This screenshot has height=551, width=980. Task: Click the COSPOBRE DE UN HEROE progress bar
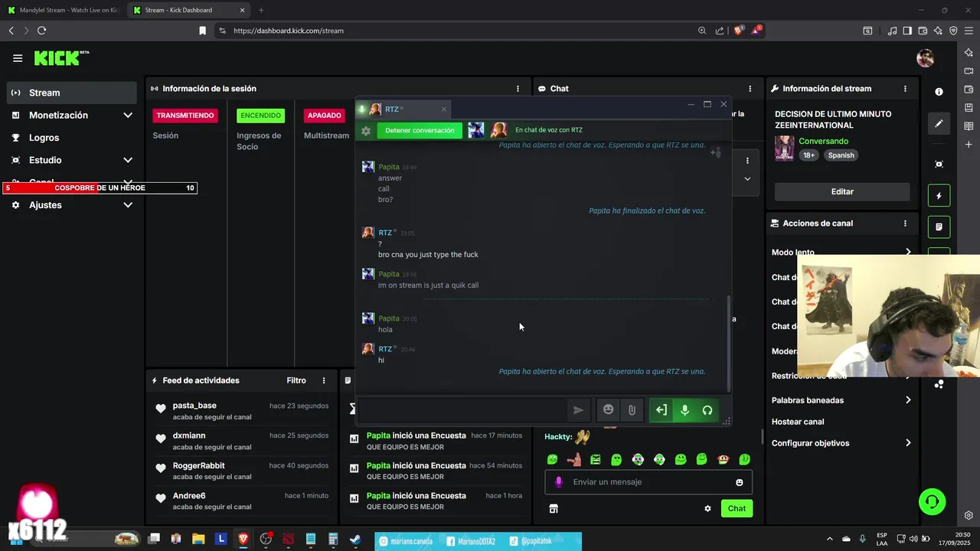coord(100,187)
